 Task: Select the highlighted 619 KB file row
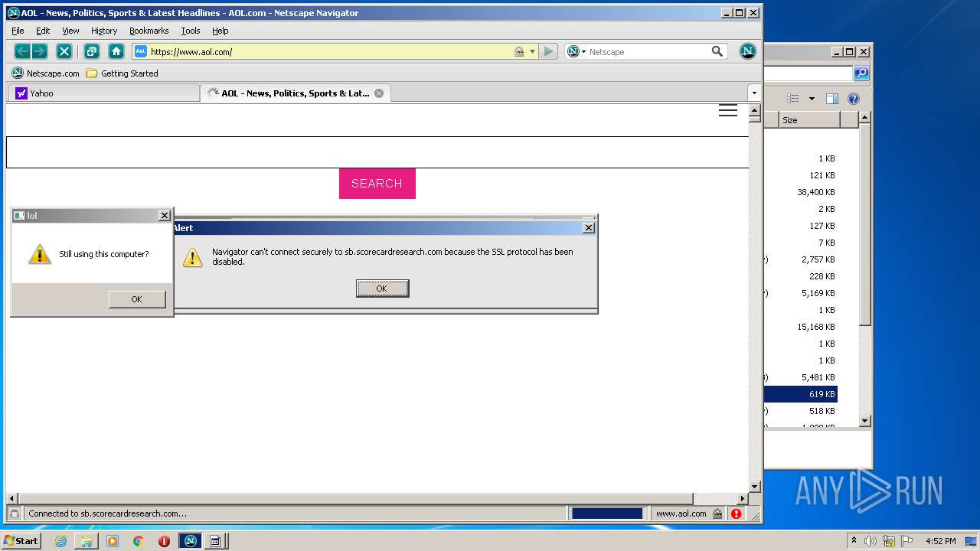pos(801,394)
